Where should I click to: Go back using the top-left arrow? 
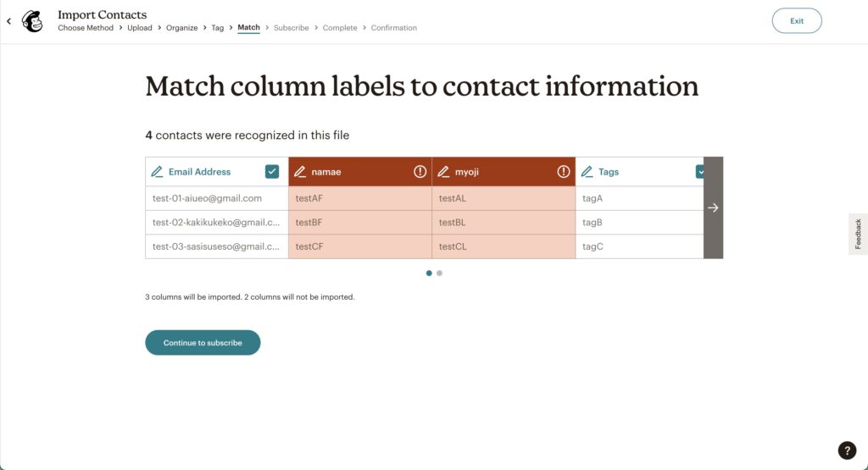click(x=8, y=21)
